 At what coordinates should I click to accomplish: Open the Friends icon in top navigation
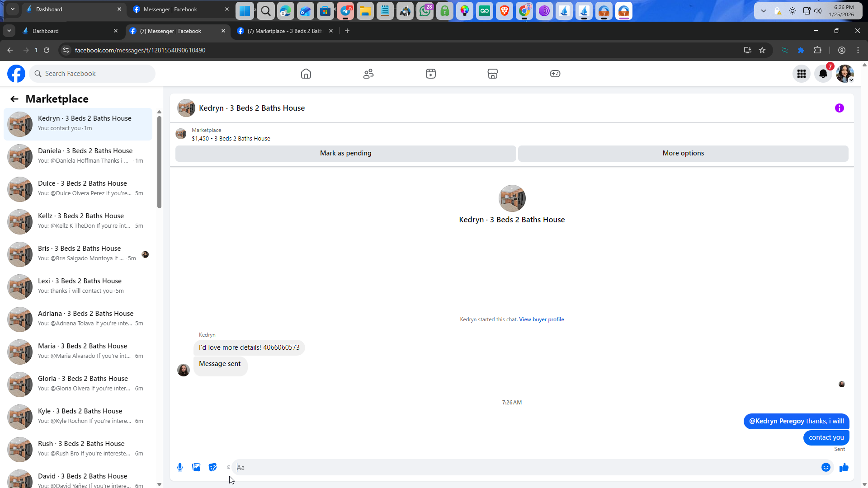[x=368, y=74]
